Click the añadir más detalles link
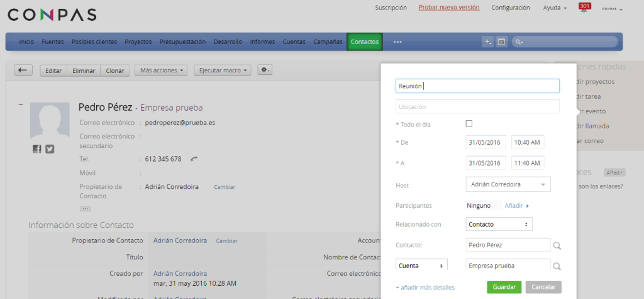This screenshot has height=299, width=644. click(425, 288)
